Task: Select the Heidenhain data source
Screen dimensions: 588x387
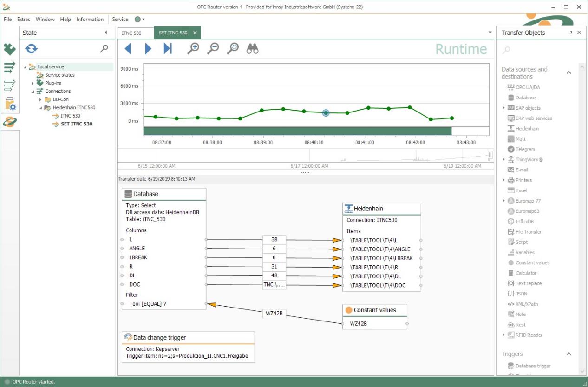Action: [x=526, y=128]
